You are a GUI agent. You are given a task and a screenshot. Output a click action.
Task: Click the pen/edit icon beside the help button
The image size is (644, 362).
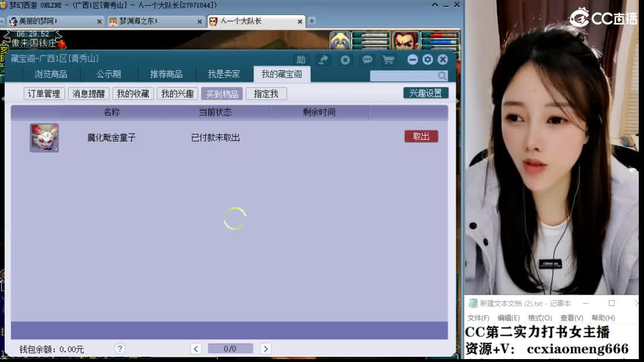tap(324, 59)
